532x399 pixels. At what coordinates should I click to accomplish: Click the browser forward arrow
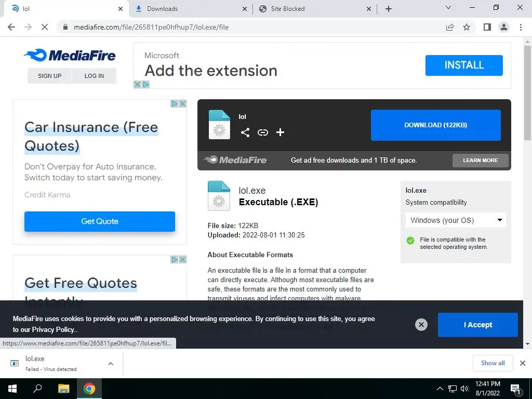[28, 27]
